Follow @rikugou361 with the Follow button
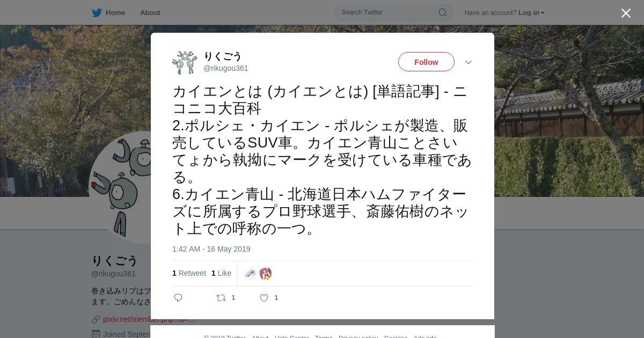Viewport: 644px width, 338px height. (x=426, y=62)
